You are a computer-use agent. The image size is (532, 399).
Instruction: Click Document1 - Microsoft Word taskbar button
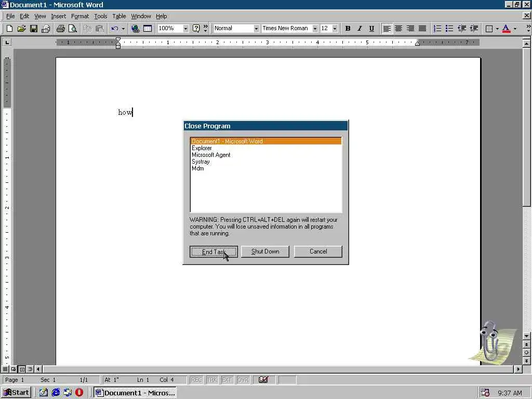tap(136, 393)
